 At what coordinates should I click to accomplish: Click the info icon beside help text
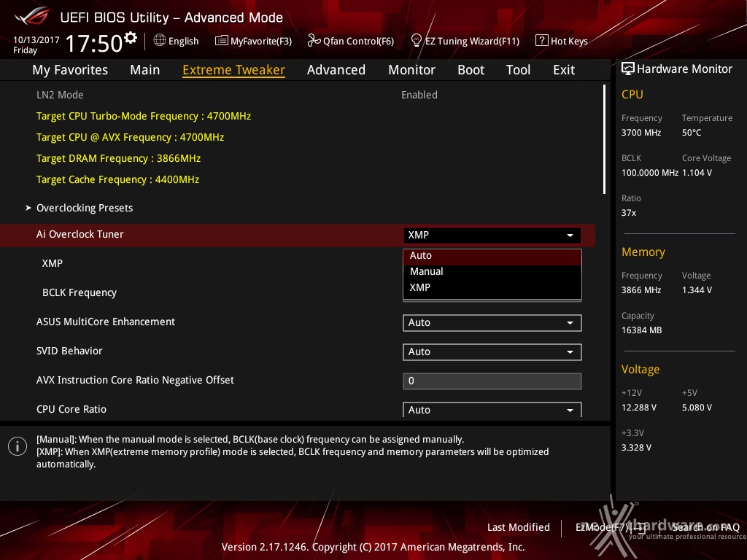click(x=18, y=446)
